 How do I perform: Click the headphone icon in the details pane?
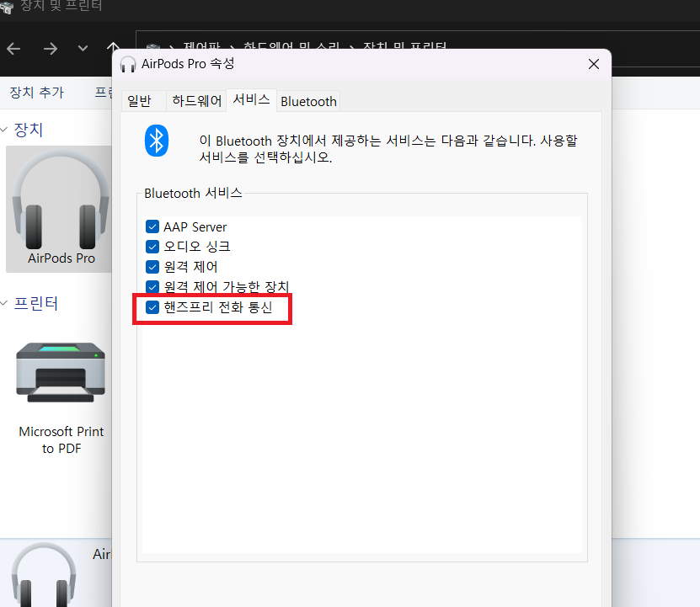pos(44,575)
